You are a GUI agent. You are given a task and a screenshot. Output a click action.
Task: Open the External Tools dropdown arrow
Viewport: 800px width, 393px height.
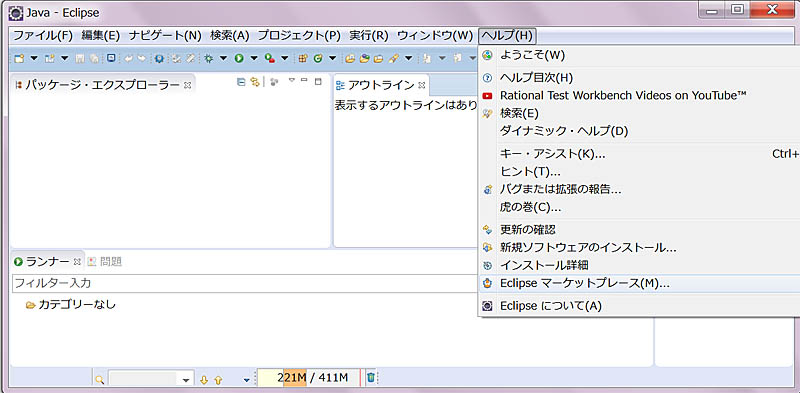tap(285, 58)
